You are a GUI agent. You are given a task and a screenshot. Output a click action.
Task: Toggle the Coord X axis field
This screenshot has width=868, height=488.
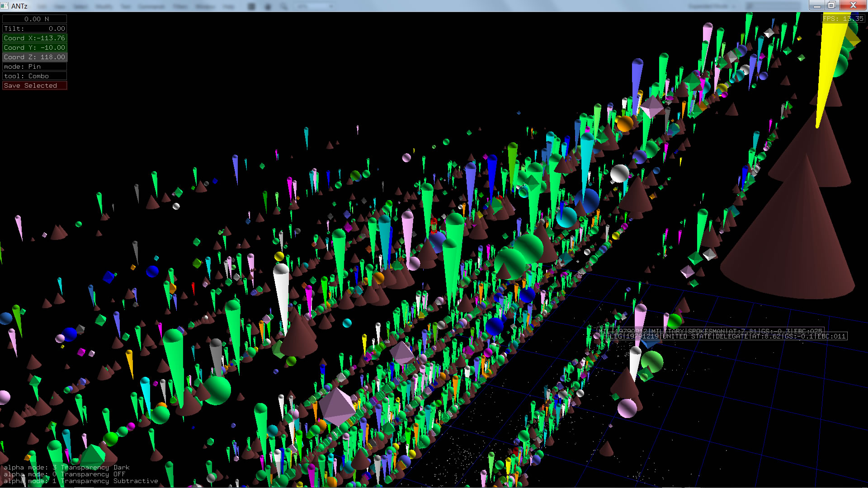click(x=34, y=38)
